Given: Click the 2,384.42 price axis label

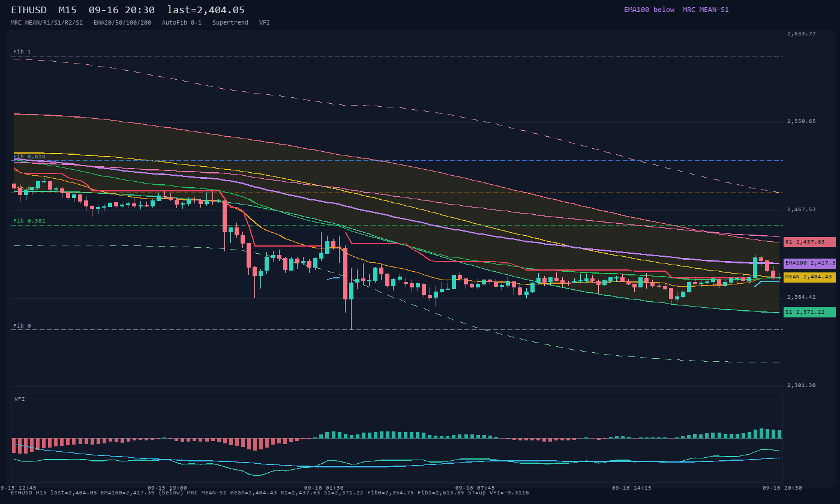Looking at the screenshot, I should pos(802,297).
